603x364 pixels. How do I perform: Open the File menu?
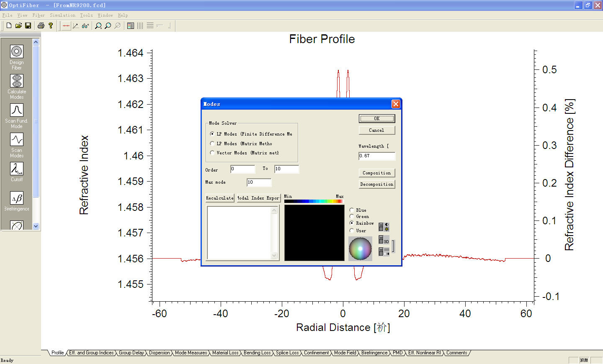[x=7, y=15]
